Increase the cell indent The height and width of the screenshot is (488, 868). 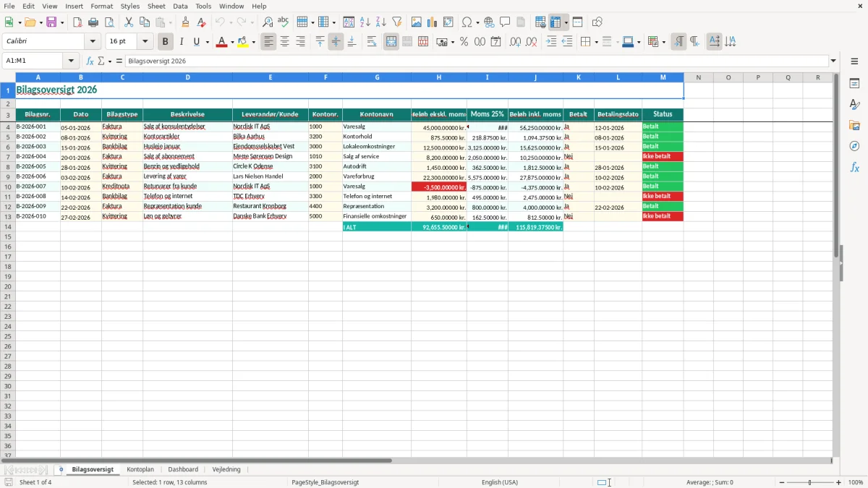[x=551, y=42]
